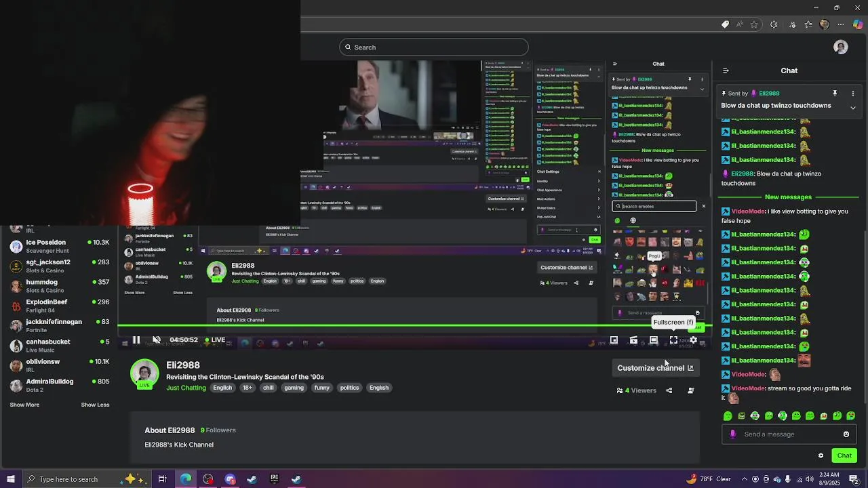Click the Just Chatting category link

click(x=186, y=388)
